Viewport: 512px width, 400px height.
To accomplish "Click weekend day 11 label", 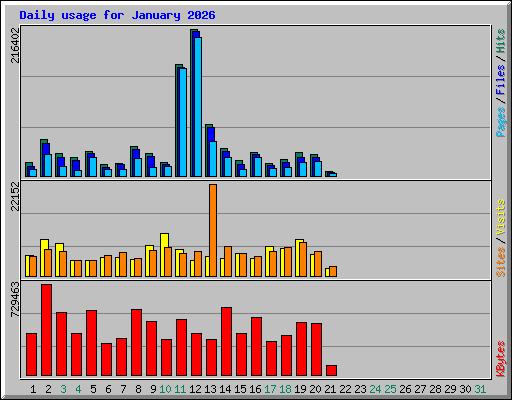I will coord(180,389).
